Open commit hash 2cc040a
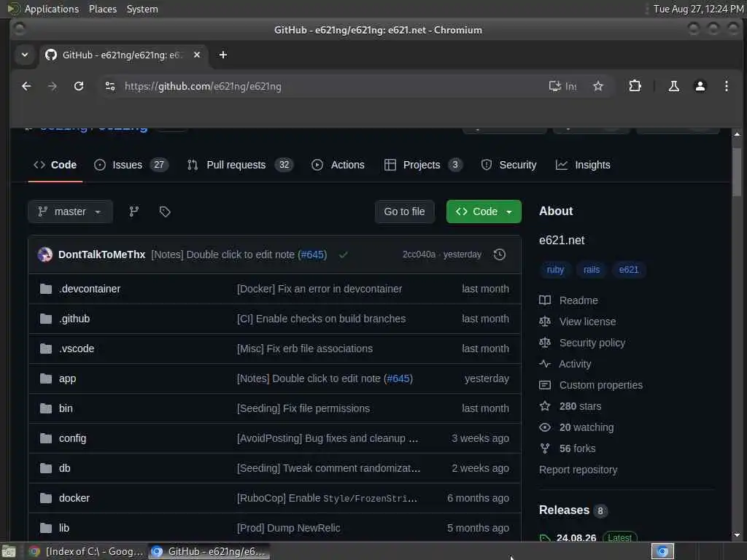Screen dimensions: 747x560 click(419, 254)
